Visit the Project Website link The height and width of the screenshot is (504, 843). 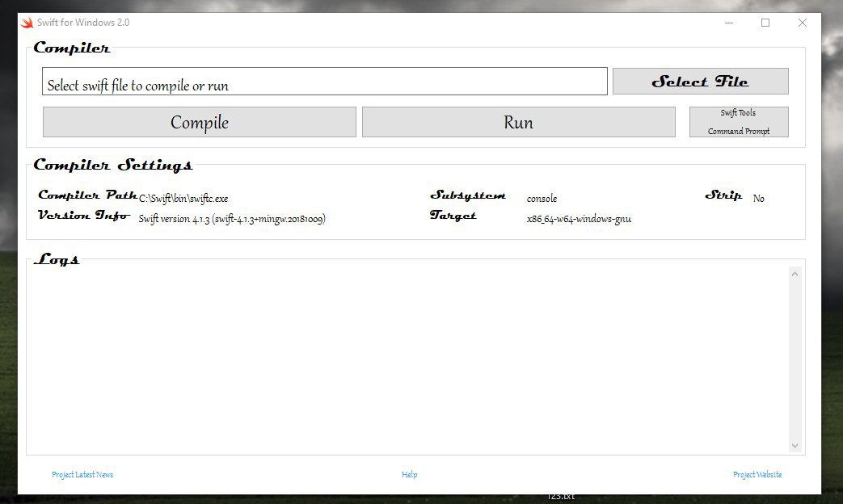[757, 474]
